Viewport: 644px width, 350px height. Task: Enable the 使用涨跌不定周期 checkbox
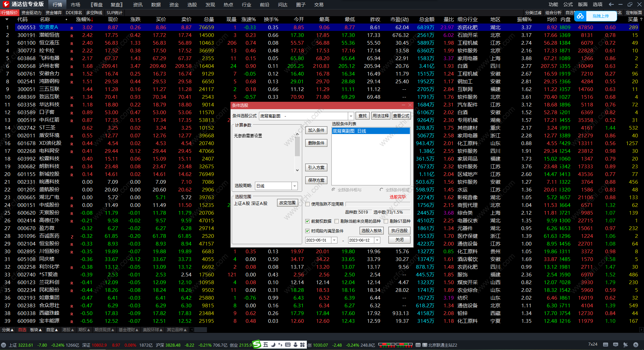coord(307,204)
